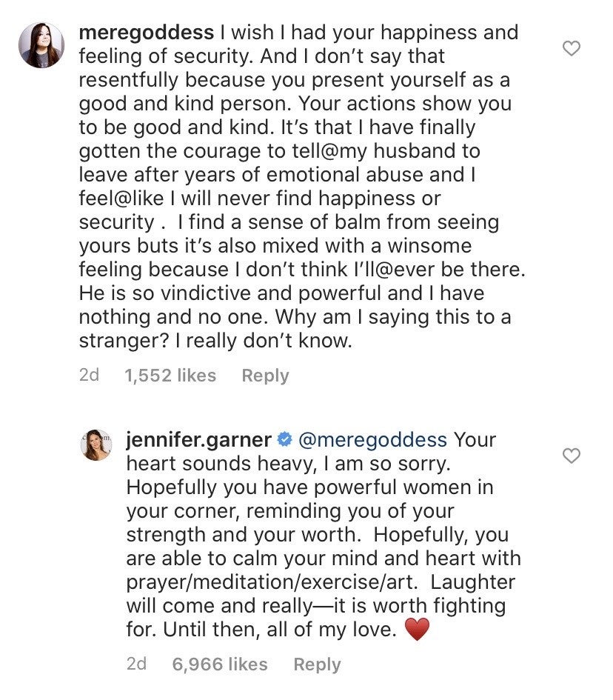Visit the jennifer.garner username link
Image resolution: width=613 pixels, height=700 pixels.
pyautogui.click(x=198, y=439)
